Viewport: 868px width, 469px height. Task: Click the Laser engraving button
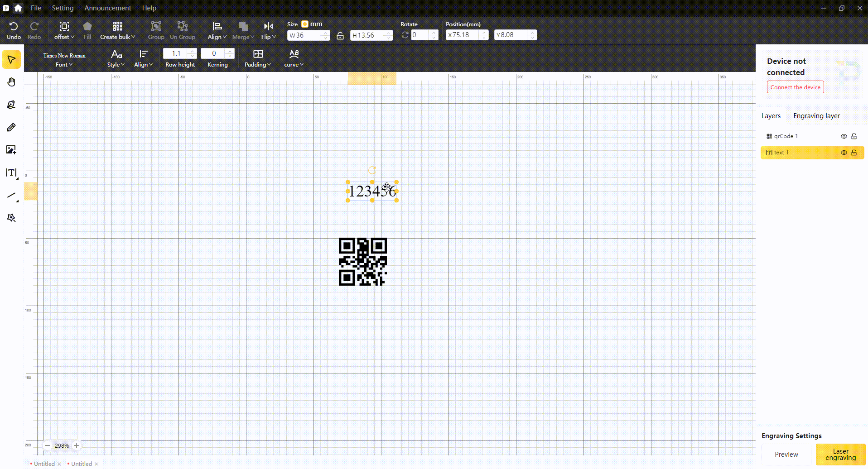click(x=841, y=455)
